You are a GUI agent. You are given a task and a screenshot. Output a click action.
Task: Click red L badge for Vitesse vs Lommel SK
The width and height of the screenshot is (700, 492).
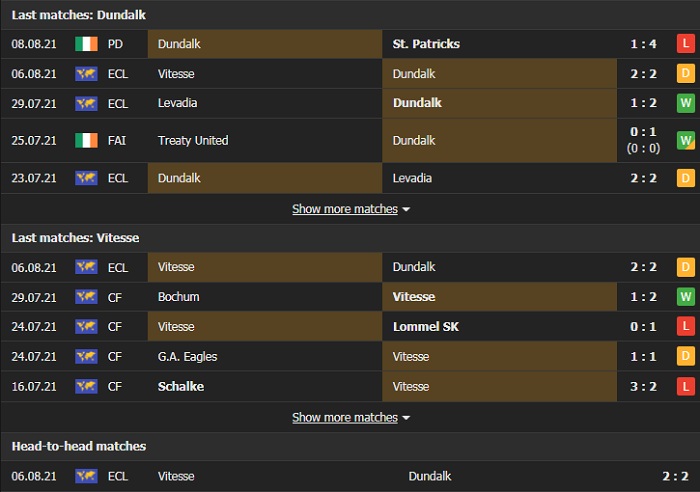(x=685, y=327)
